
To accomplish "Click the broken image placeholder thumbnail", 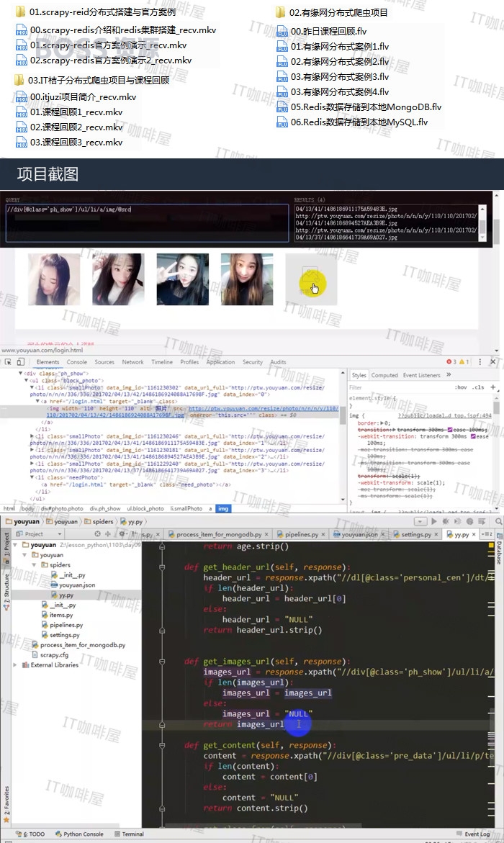I will point(311,279).
